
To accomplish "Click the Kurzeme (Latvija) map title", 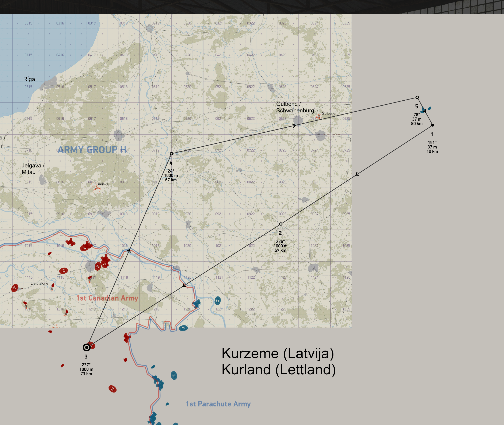I will (278, 353).
